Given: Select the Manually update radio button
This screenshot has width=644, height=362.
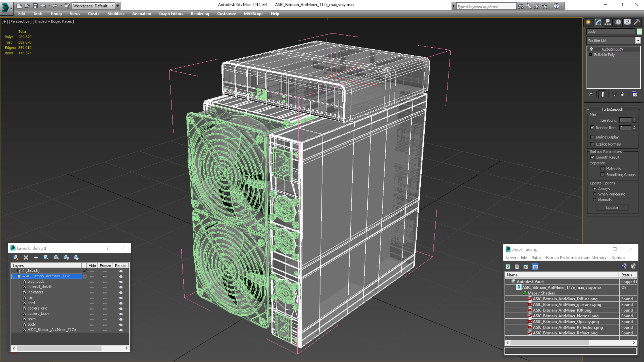Looking at the screenshot, I should click(x=595, y=200).
